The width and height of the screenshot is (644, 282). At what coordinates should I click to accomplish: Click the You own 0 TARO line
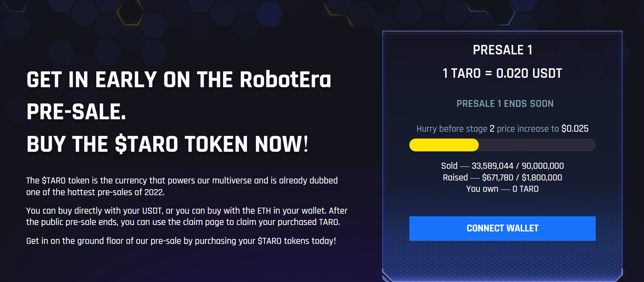pyautogui.click(x=502, y=189)
